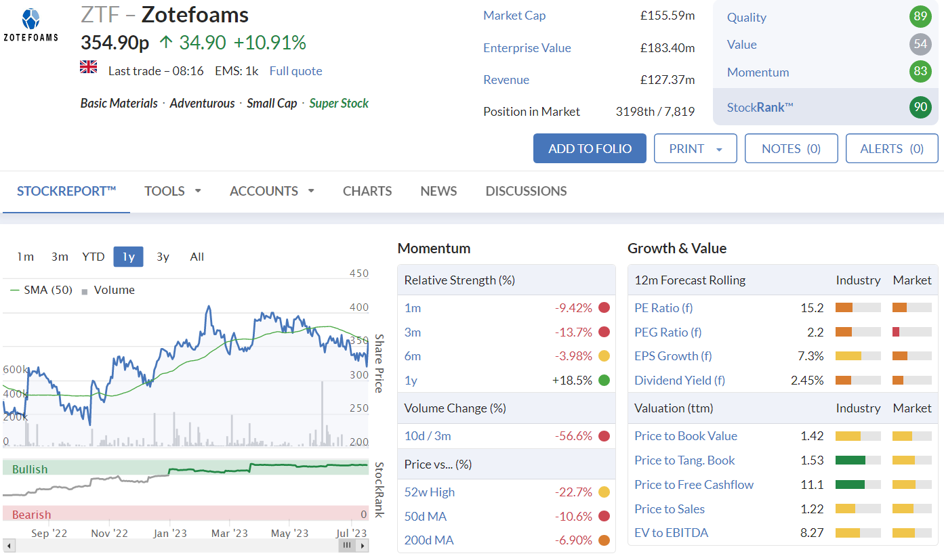Viewport: 944px width, 560px height.
Task: Click the EV to EBITDA link
Action: point(671,533)
